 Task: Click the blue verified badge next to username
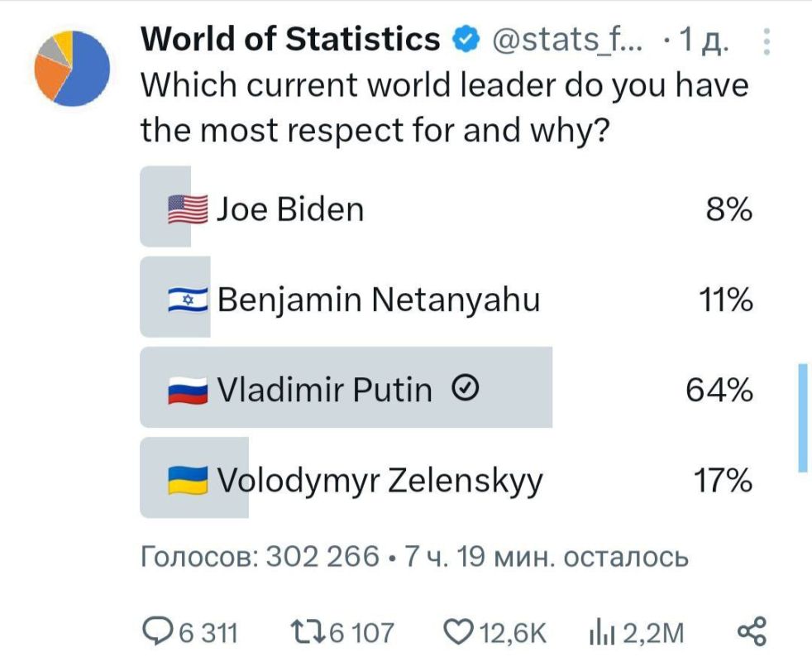coord(464,39)
